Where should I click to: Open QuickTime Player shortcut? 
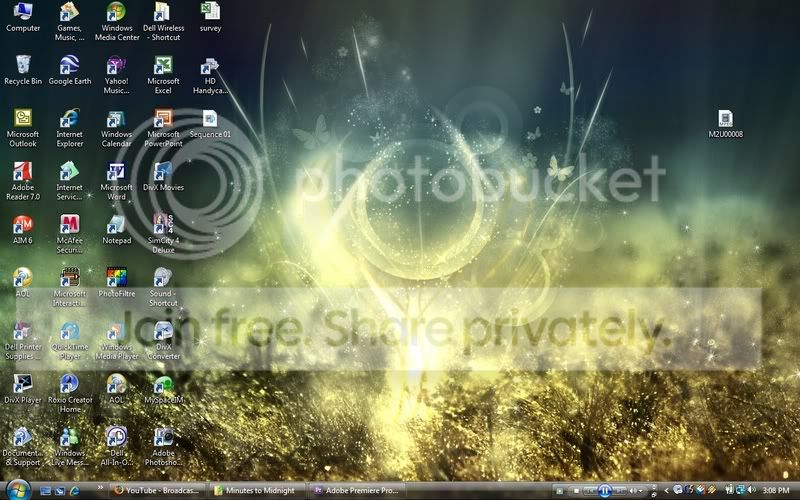click(69, 340)
